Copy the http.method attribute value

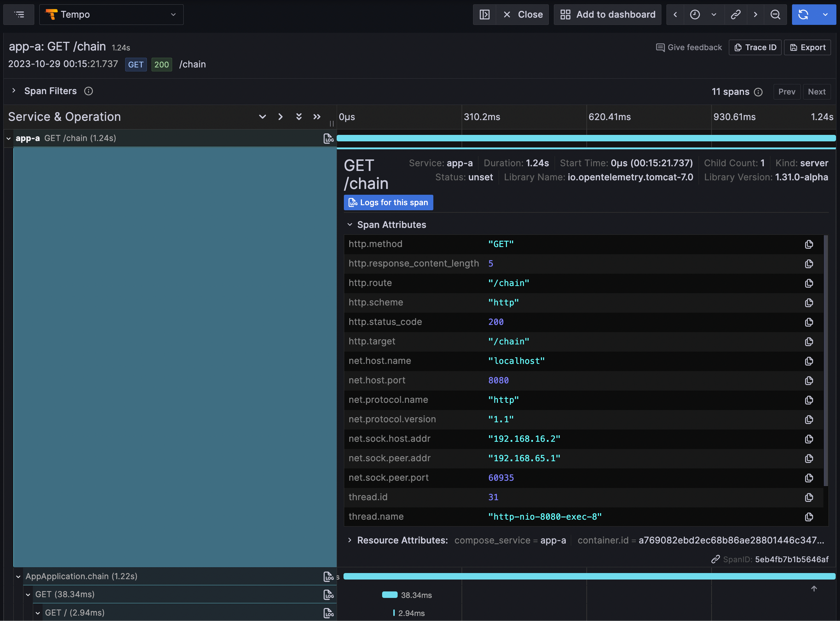pyautogui.click(x=809, y=245)
